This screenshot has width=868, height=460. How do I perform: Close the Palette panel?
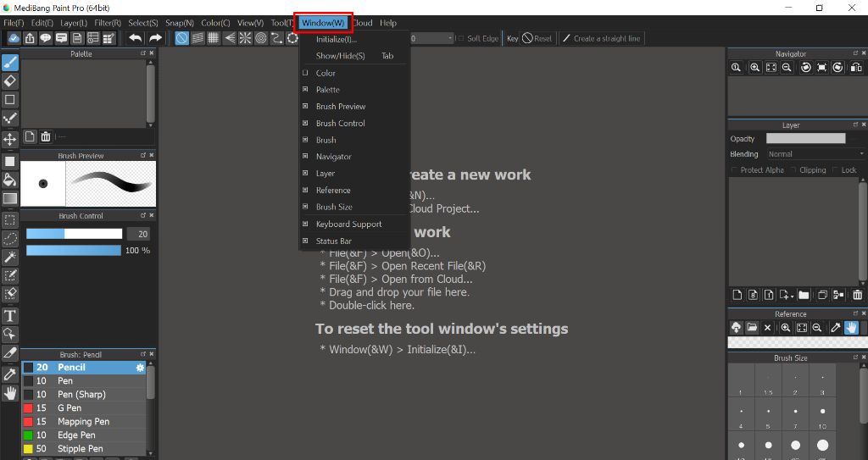(x=152, y=53)
